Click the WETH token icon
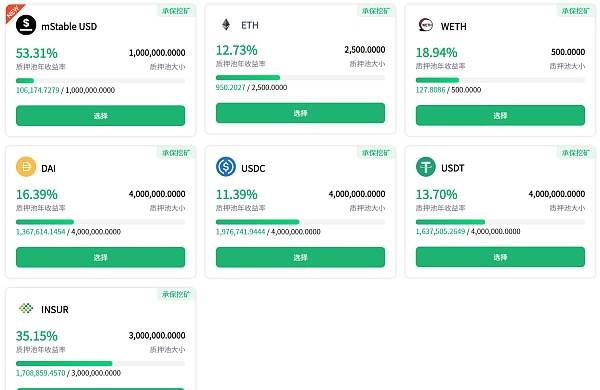The image size is (600, 390). (x=426, y=25)
